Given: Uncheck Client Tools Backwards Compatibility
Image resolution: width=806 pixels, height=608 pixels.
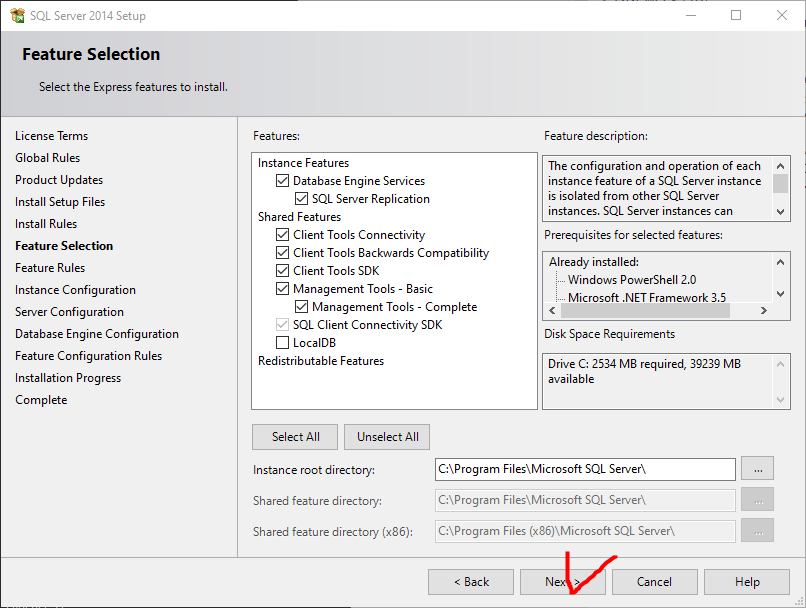Looking at the screenshot, I should point(282,253).
